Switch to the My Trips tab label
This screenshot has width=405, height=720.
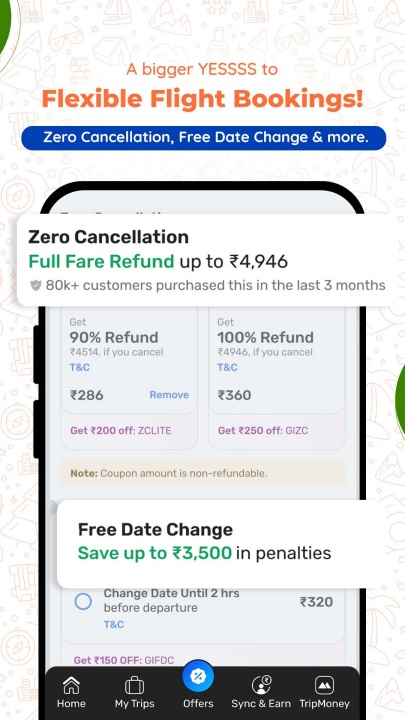[135, 703]
